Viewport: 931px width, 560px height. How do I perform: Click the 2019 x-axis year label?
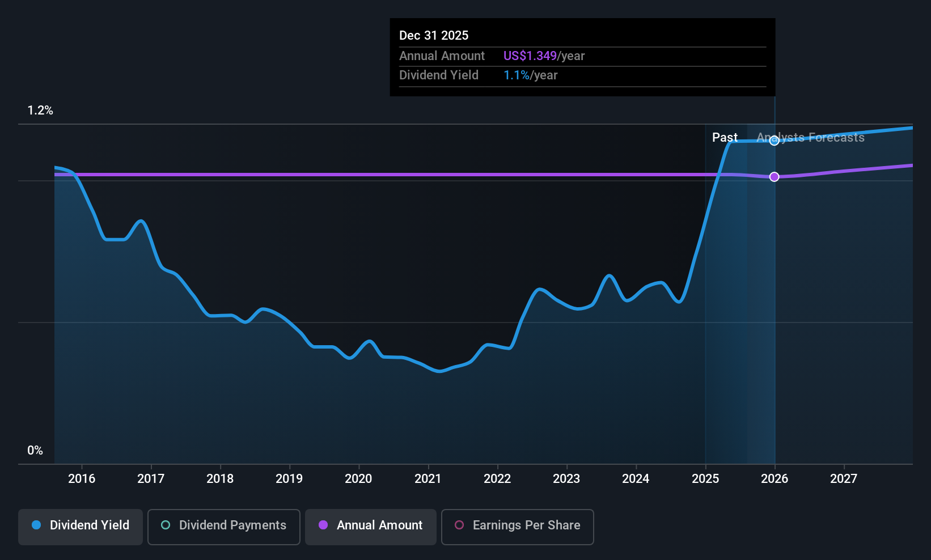pos(289,478)
